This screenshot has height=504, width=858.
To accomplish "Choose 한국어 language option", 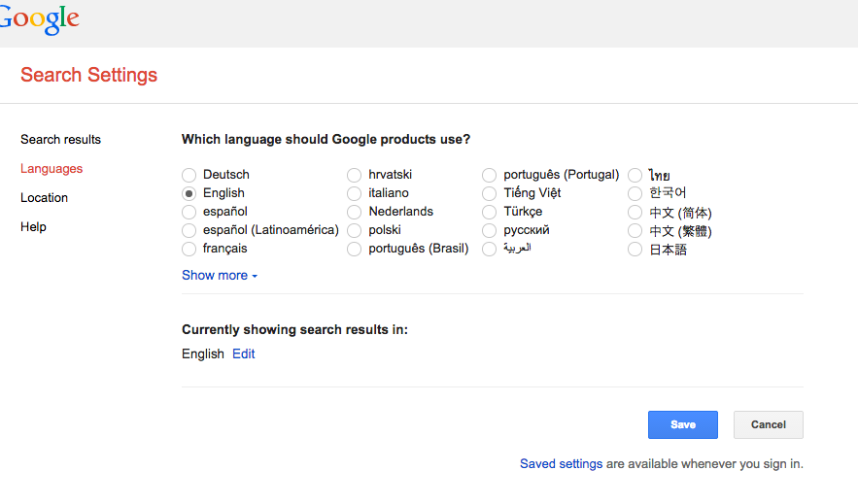I will [635, 193].
